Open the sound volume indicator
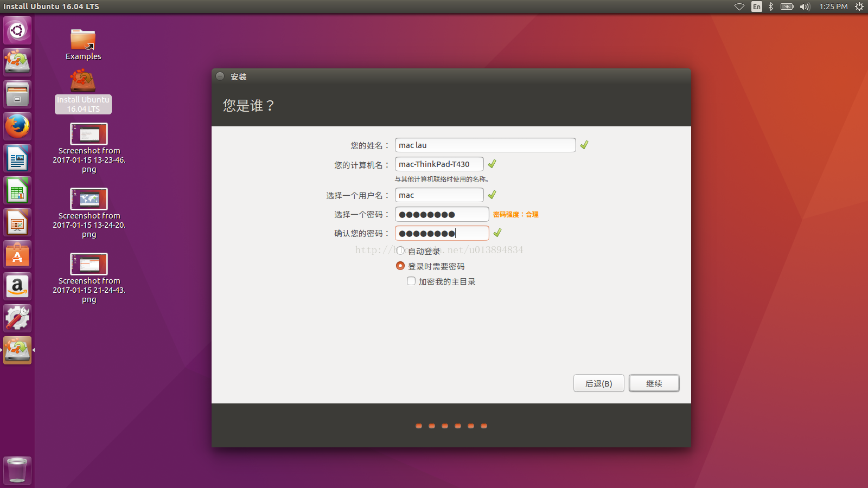Viewport: 868px width, 488px height. click(805, 7)
